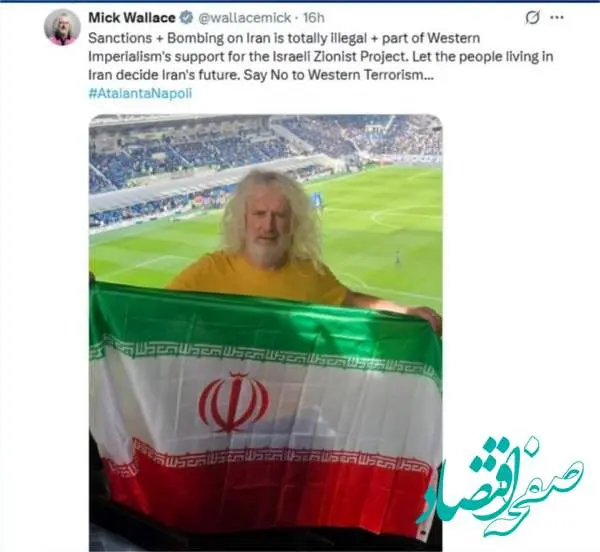Open the 16h timestamp link

tap(314, 18)
